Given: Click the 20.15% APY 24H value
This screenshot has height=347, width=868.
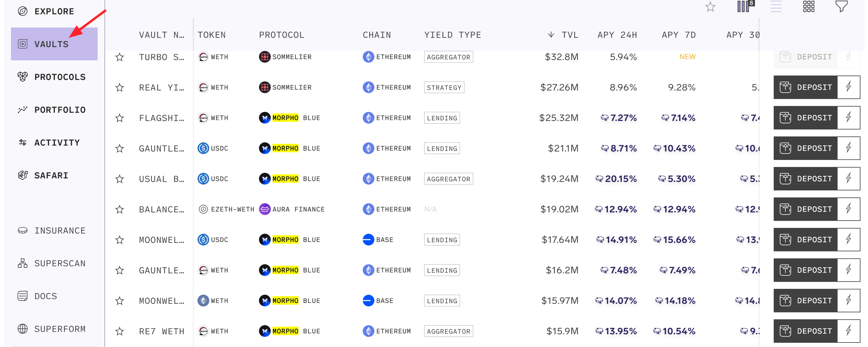Looking at the screenshot, I should pos(621,178).
